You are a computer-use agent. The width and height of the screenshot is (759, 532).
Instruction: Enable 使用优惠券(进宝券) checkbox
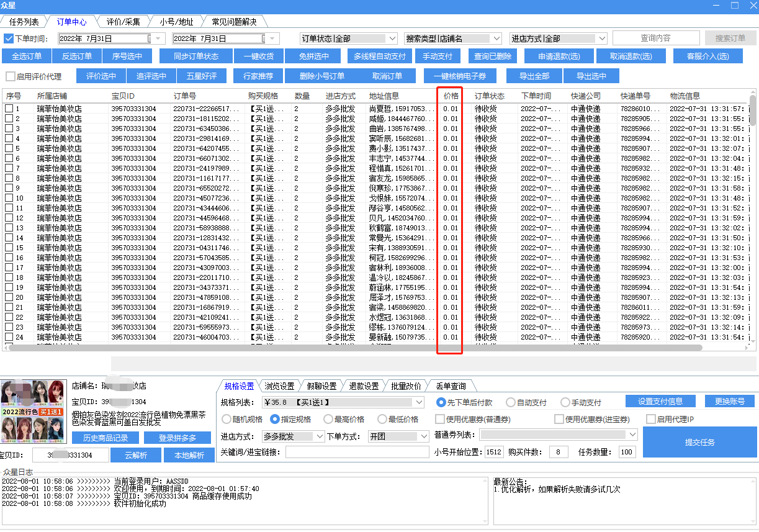pyautogui.click(x=559, y=419)
